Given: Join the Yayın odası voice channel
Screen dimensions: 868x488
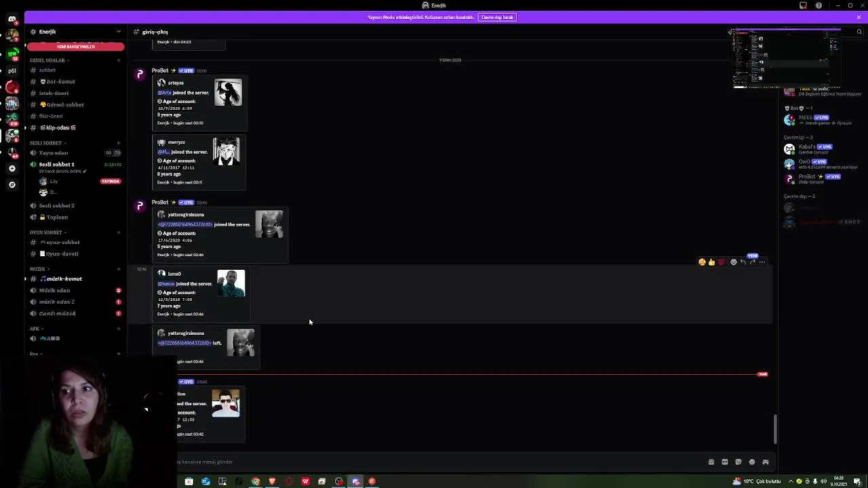Looking at the screenshot, I should [75, 152].
